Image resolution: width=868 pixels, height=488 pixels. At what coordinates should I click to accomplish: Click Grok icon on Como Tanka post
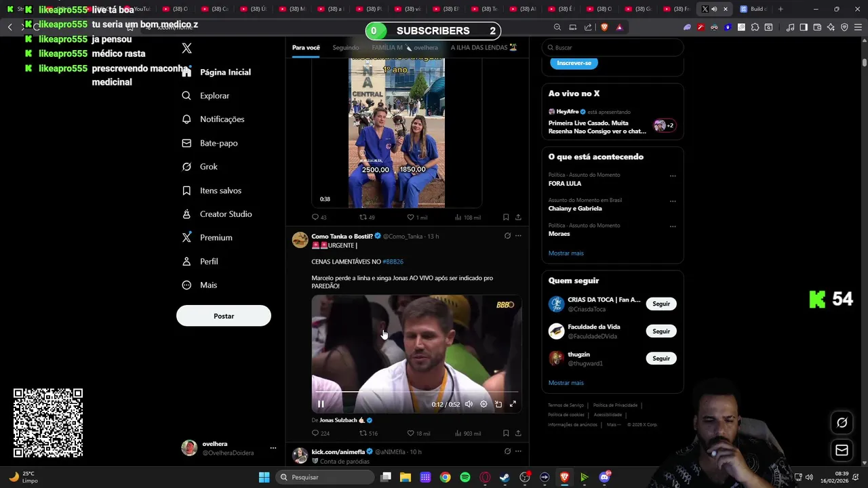(507, 236)
